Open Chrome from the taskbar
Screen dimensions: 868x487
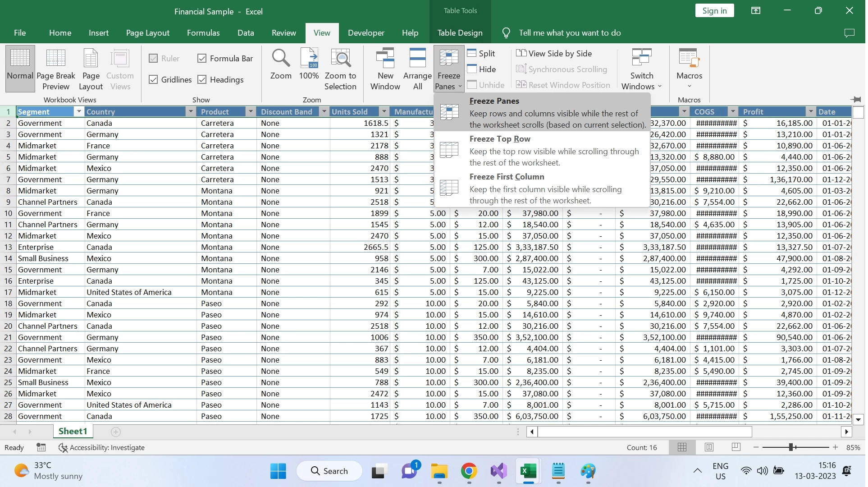pos(469,471)
